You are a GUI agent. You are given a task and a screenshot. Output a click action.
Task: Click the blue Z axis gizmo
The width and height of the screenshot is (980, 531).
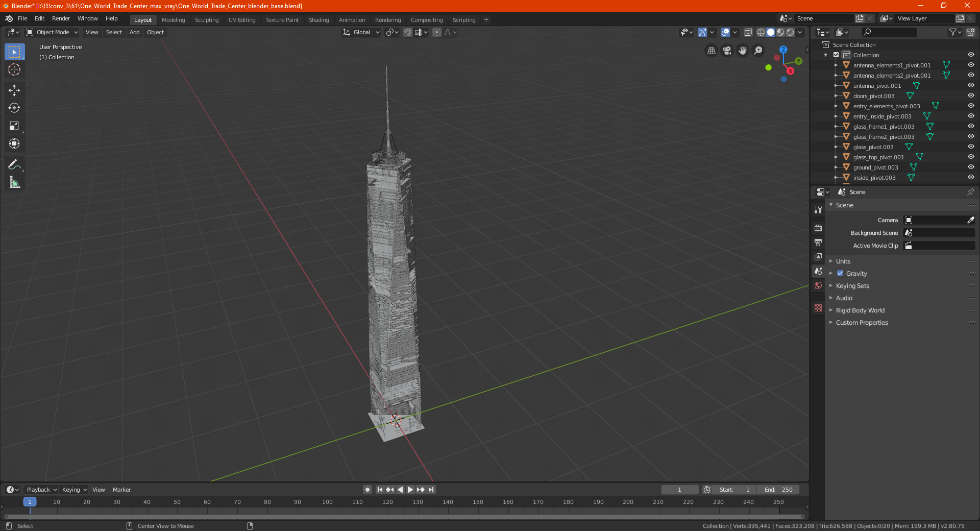(783, 50)
